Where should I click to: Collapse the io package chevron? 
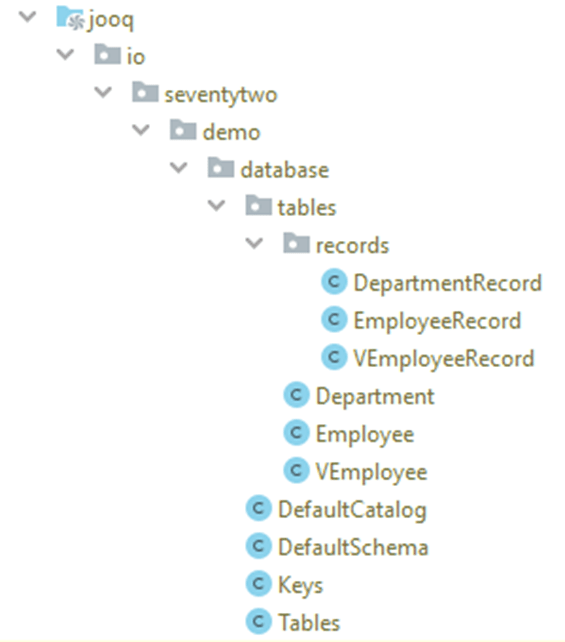[x=66, y=54]
